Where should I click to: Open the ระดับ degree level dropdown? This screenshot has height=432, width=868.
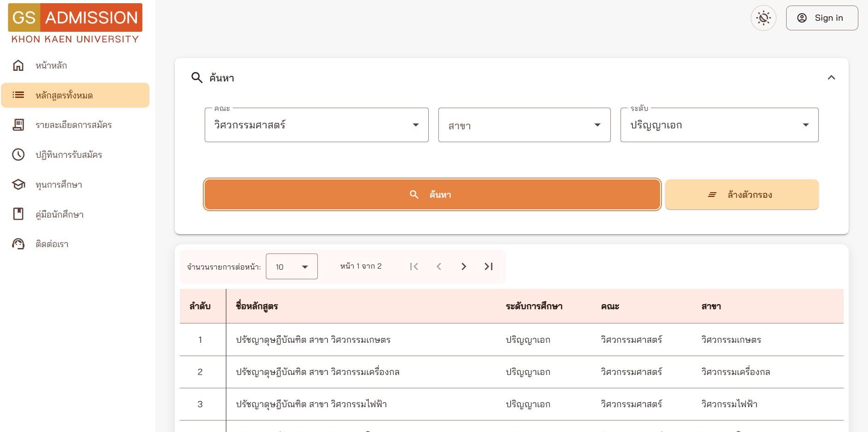[x=719, y=125]
